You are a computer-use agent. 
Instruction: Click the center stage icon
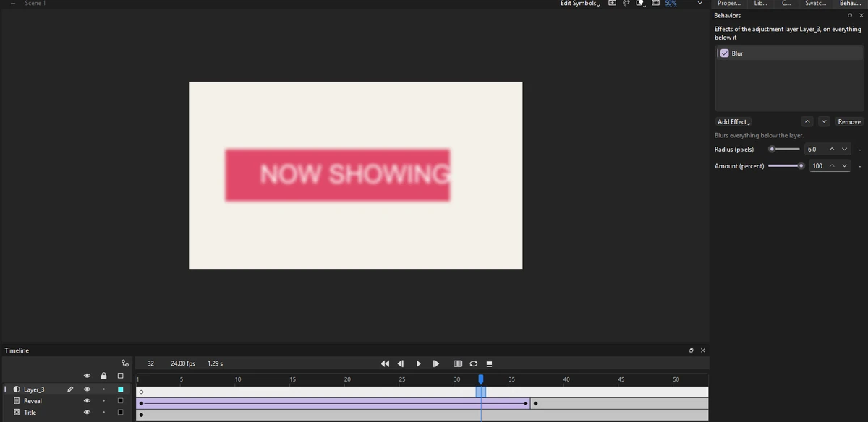click(612, 4)
